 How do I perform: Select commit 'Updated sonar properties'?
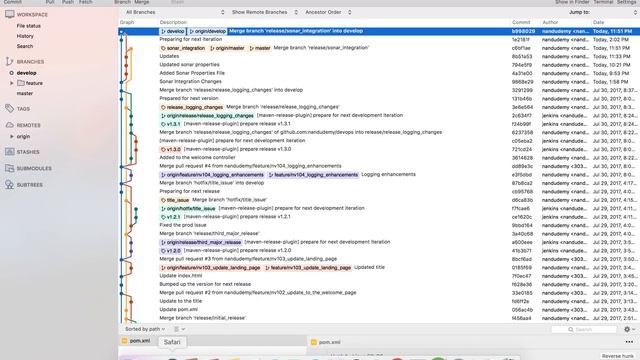click(379, 65)
